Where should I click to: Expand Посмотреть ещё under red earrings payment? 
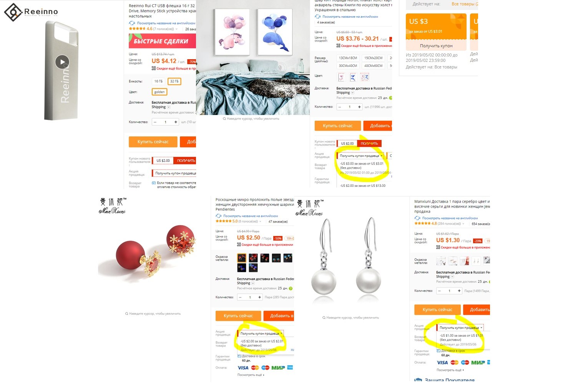pos(251,375)
